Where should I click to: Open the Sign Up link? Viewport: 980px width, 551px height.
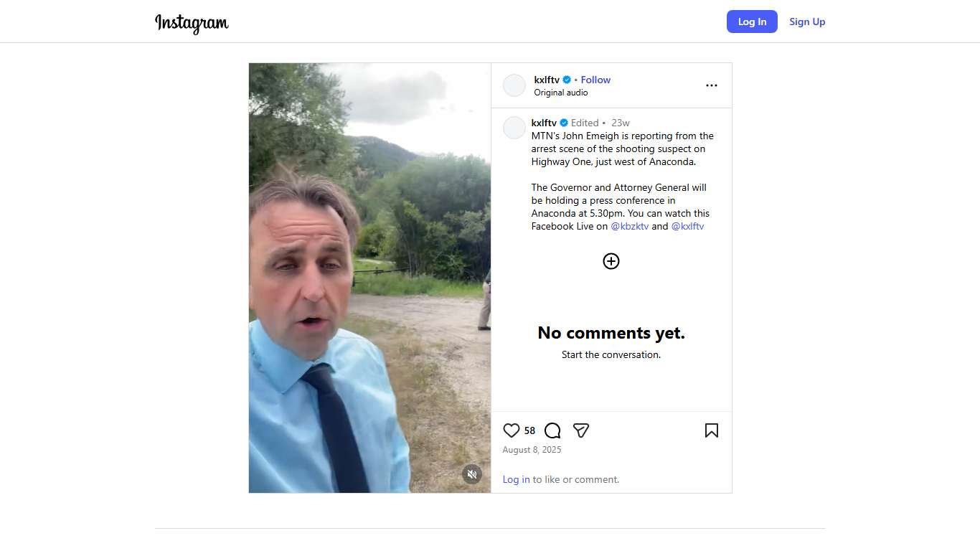[807, 22]
